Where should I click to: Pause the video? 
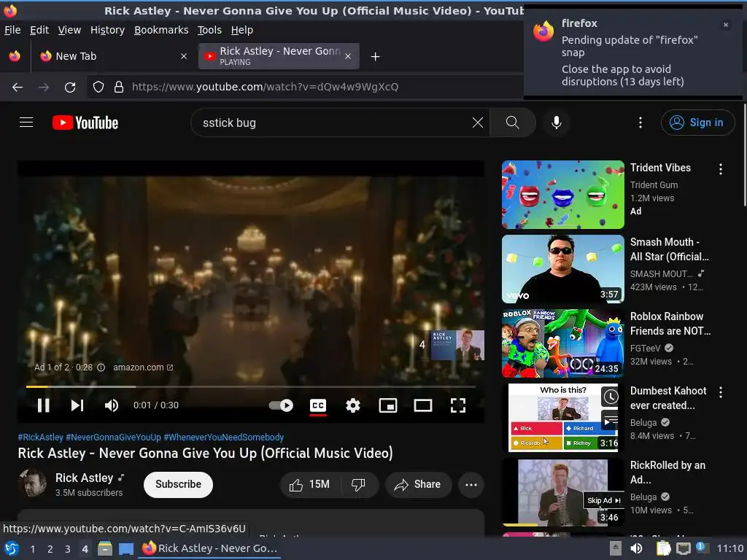tap(43, 405)
